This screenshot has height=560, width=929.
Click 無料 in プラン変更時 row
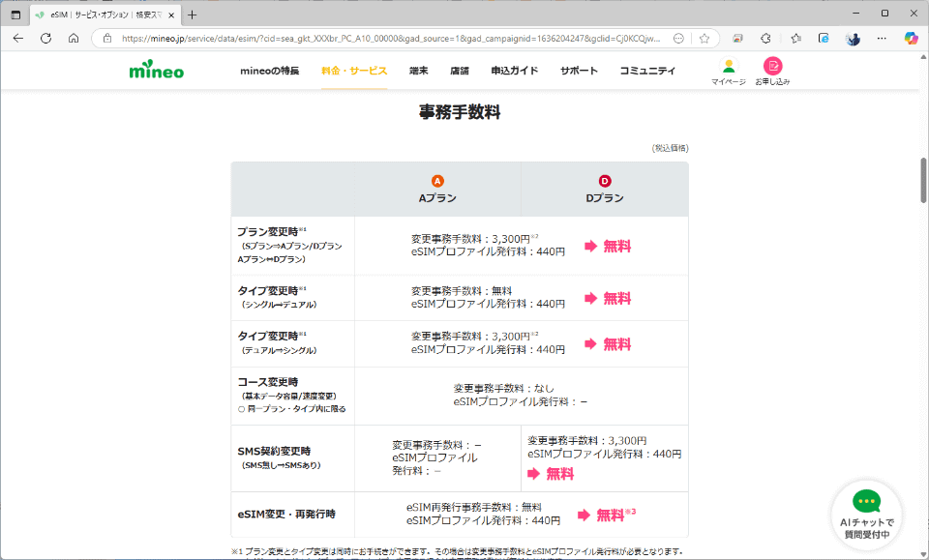click(x=616, y=247)
